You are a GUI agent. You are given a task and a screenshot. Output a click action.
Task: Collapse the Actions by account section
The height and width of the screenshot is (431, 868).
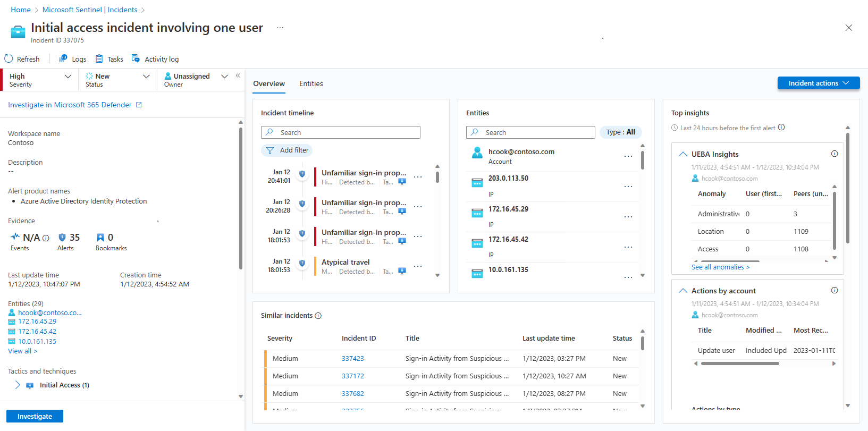[683, 291]
